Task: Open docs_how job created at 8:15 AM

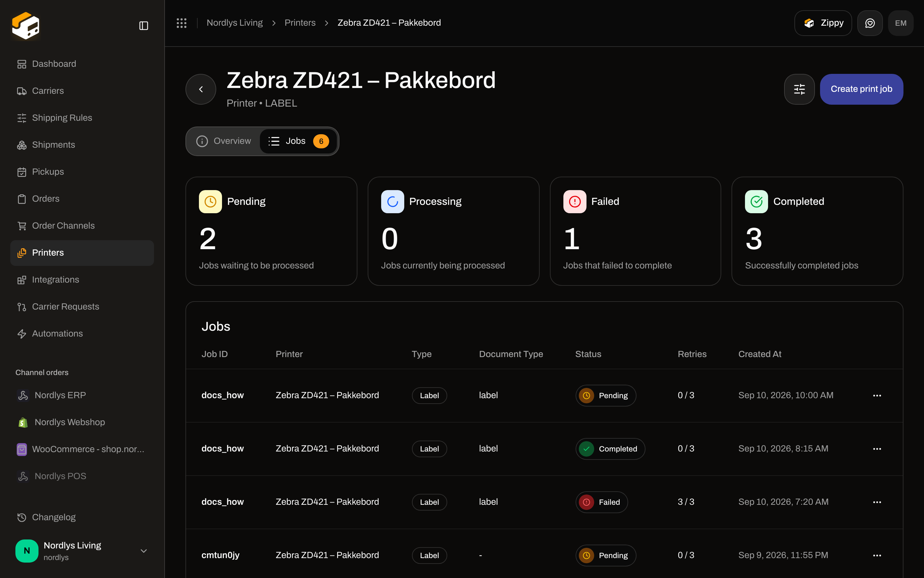Action: [x=223, y=449]
